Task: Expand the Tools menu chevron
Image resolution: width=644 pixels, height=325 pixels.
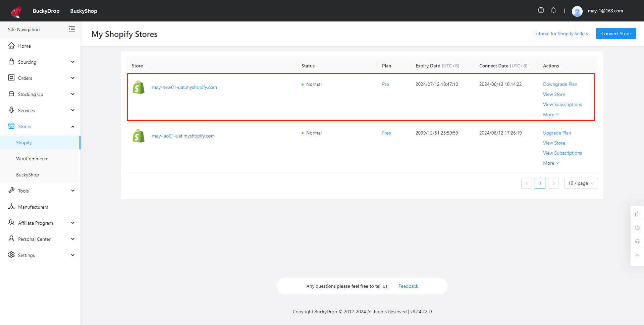Action: tap(73, 191)
